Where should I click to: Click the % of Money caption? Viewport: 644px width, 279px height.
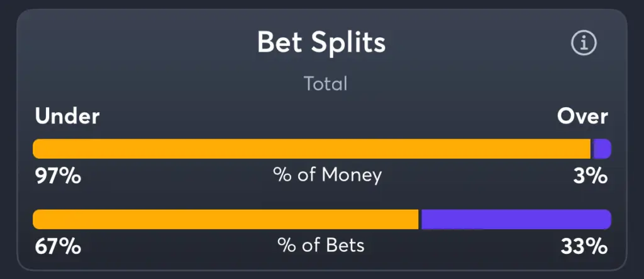coord(327,175)
